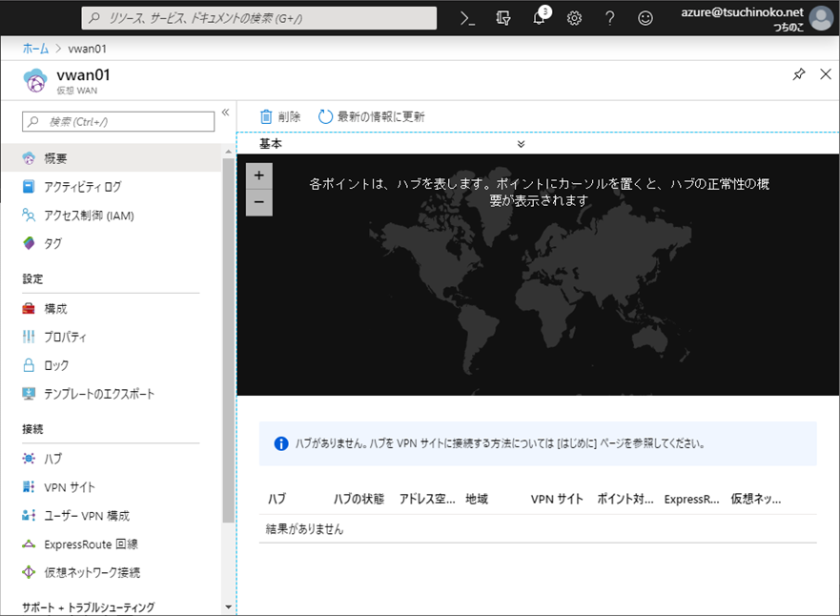Sort by 仮想ネッ... column header
This screenshot has width=840, height=616.
[x=756, y=499]
